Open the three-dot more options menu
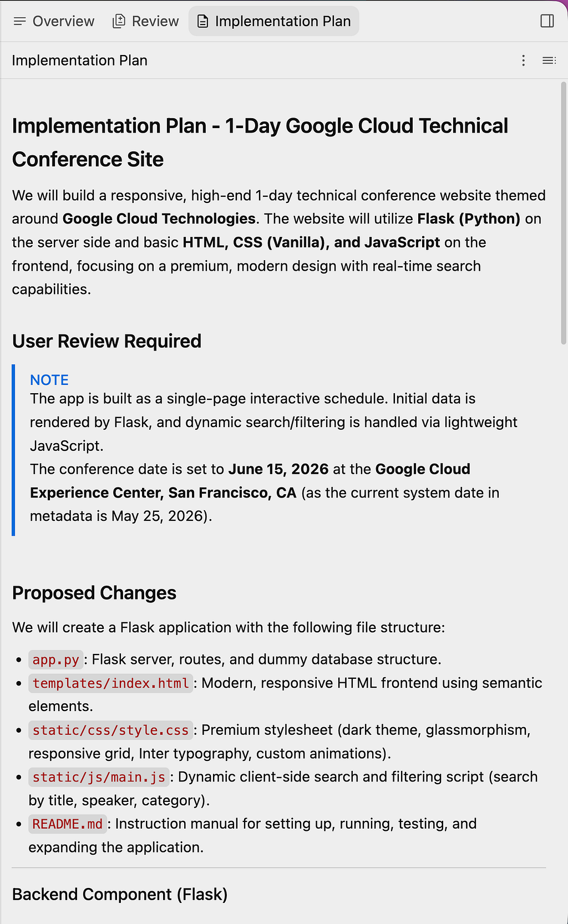The width and height of the screenshot is (568, 924). click(523, 60)
